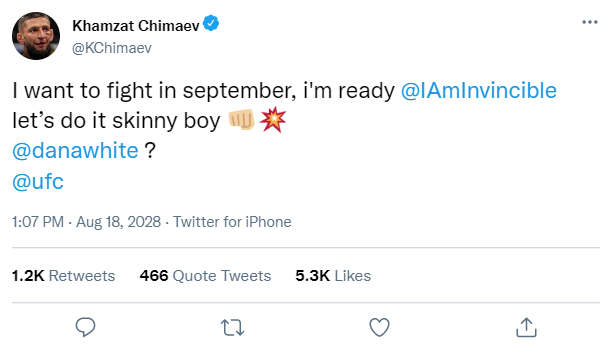The height and width of the screenshot is (364, 612).
Task: Click the reply speech bubble icon
Action: pyautogui.click(x=85, y=327)
